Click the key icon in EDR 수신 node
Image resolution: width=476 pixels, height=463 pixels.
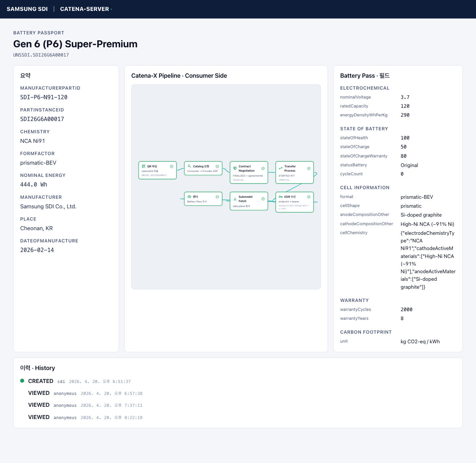pyautogui.click(x=281, y=197)
